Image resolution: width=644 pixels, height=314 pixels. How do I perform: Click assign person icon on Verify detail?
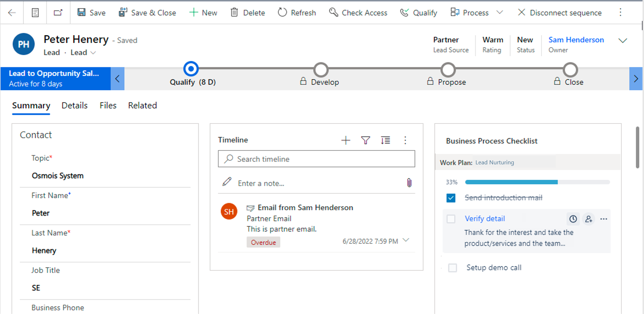tap(588, 219)
